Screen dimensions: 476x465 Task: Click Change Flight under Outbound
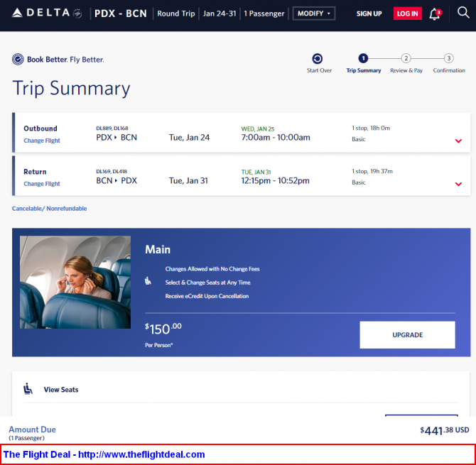click(42, 141)
